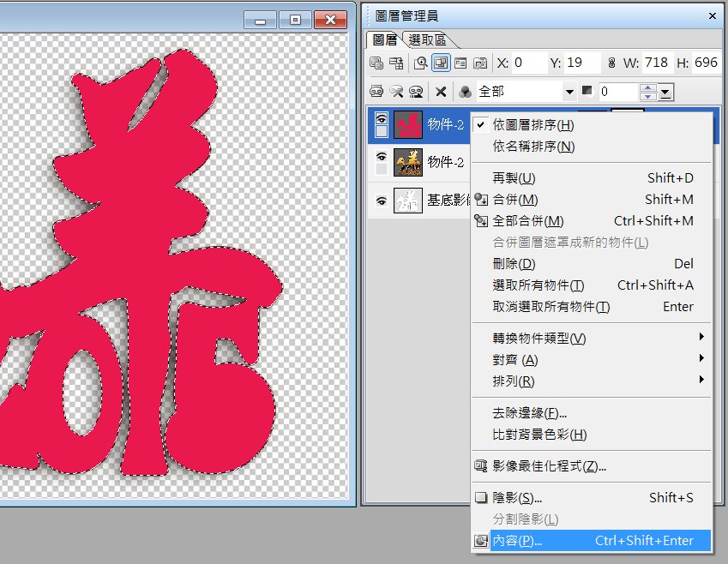Hide the selected 物件-2 layer via eye icon

pos(382,118)
